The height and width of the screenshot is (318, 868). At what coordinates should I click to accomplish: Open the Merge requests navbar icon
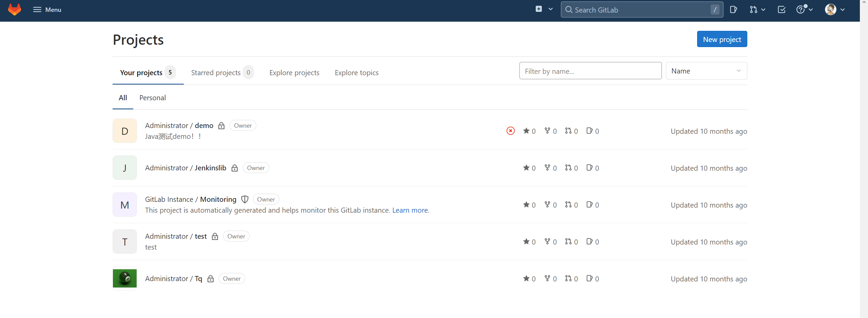pos(753,9)
